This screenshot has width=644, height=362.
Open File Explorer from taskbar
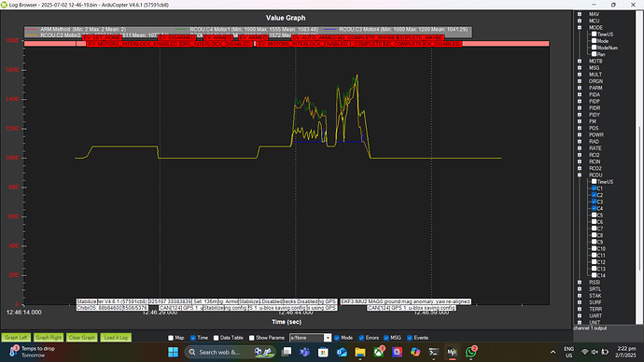click(x=360, y=352)
